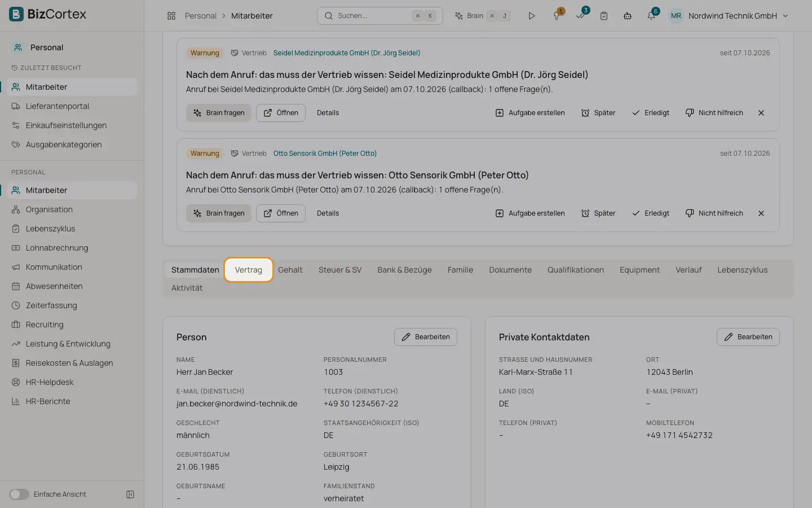Click Später on Seidel Medizinprodukte card

[598, 113]
